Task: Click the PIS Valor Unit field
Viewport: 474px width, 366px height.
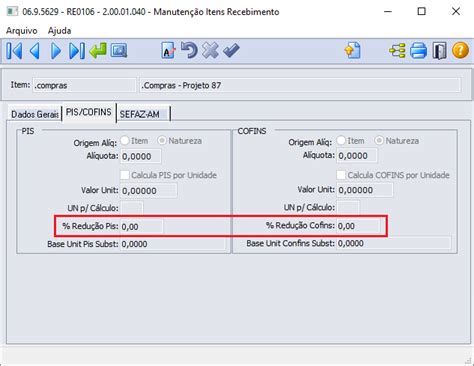Action: [149, 191]
